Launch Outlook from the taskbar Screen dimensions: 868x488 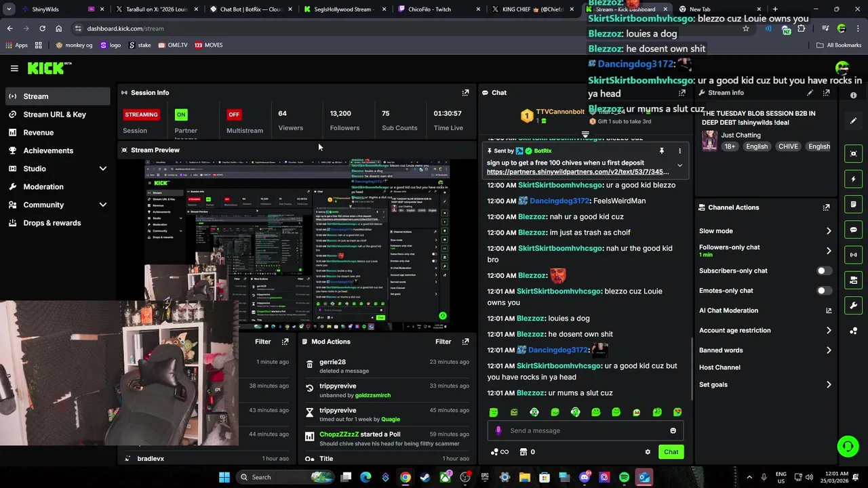[x=644, y=477]
